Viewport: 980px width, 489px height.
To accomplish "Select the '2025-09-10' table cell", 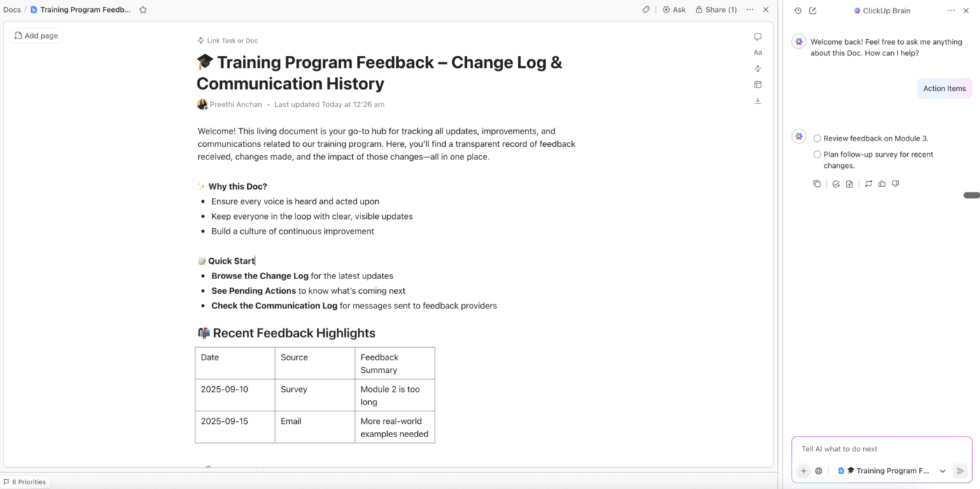I will (x=235, y=395).
